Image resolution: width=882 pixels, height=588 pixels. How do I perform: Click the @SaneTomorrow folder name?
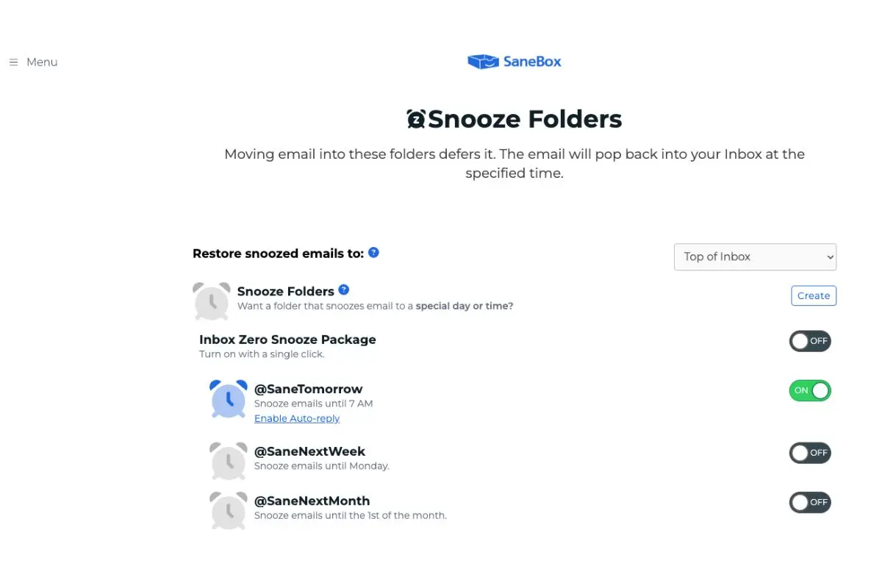point(308,389)
